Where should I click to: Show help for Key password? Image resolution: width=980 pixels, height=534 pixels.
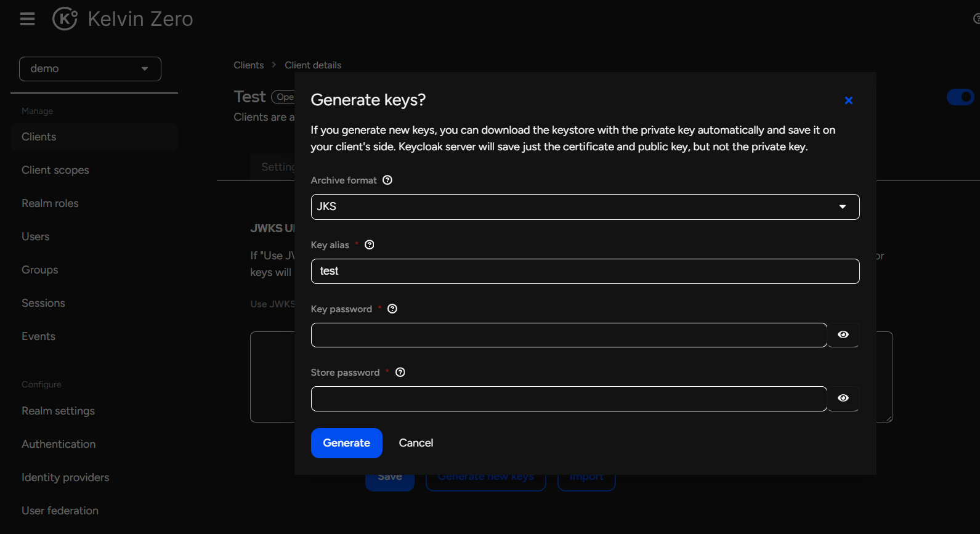click(392, 309)
